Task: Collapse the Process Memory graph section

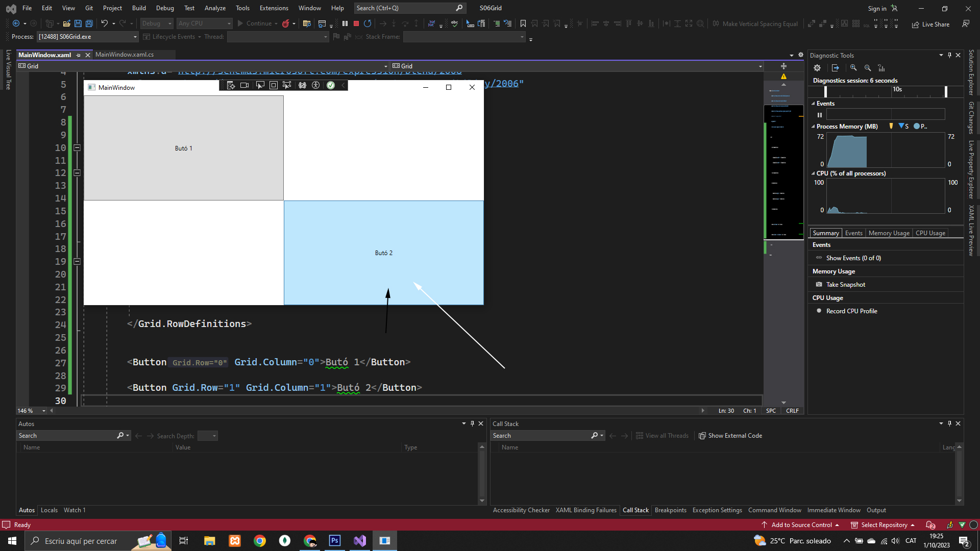Action: click(x=813, y=127)
